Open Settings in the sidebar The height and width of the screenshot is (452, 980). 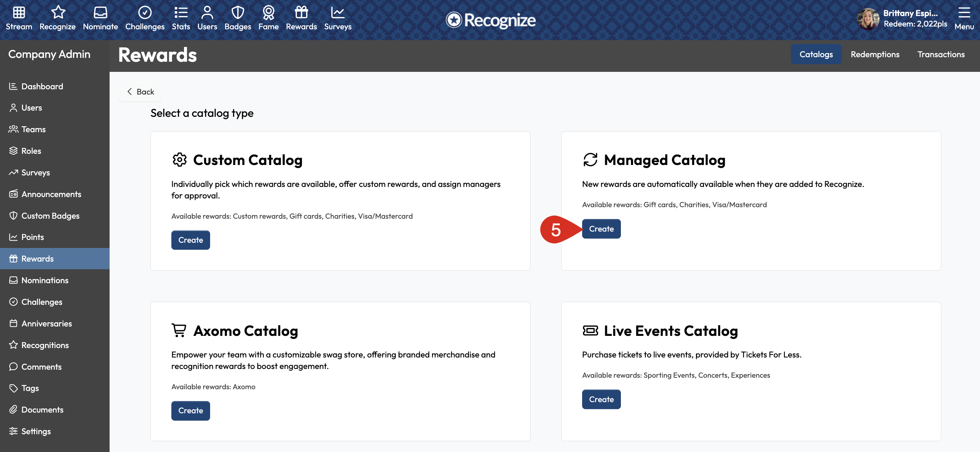[x=55, y=431]
